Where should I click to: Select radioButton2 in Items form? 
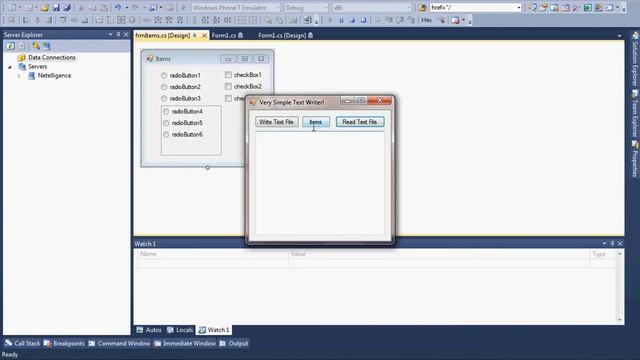pos(181,87)
